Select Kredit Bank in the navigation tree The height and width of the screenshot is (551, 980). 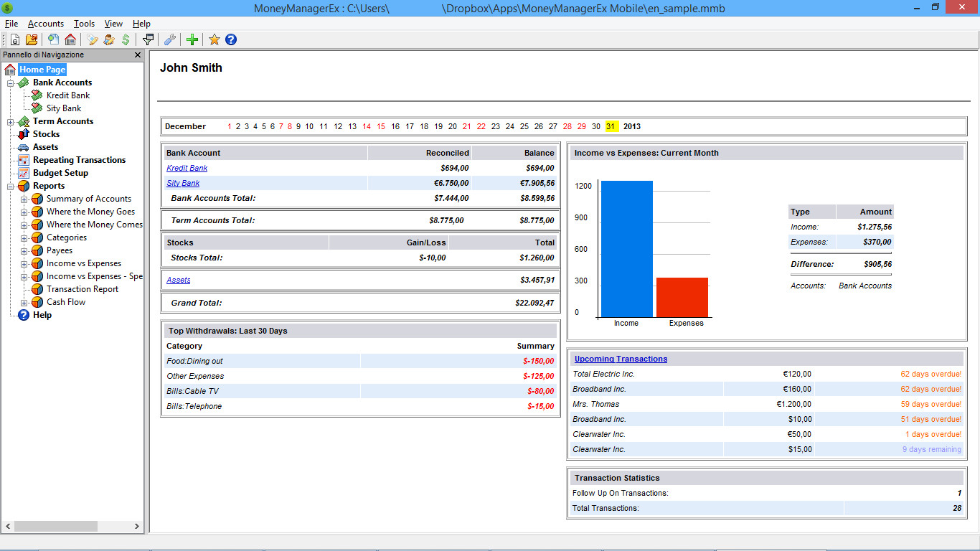click(x=68, y=95)
